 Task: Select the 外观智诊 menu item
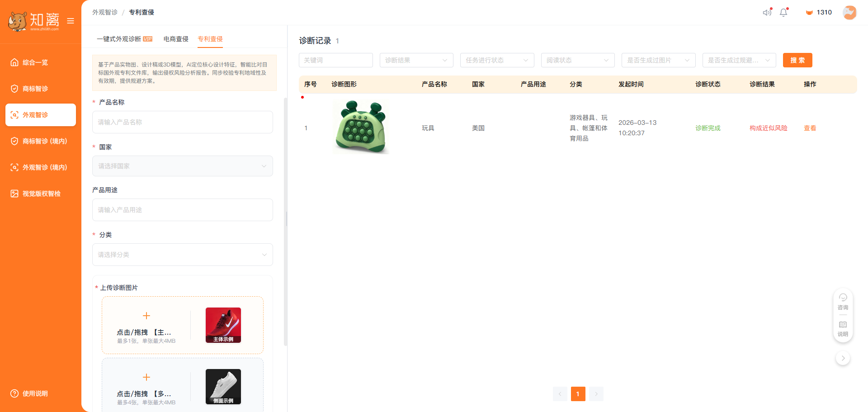tap(41, 115)
